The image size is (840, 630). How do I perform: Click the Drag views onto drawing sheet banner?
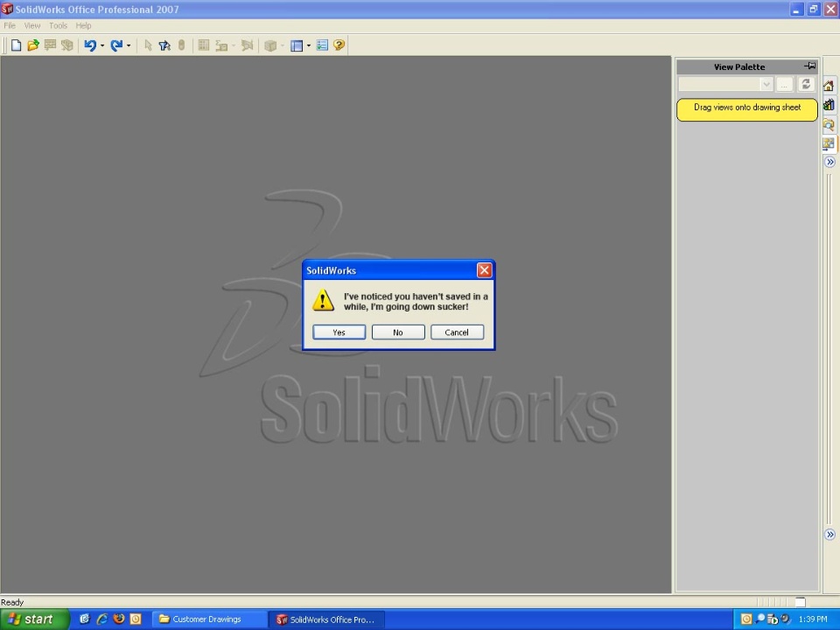(746, 108)
